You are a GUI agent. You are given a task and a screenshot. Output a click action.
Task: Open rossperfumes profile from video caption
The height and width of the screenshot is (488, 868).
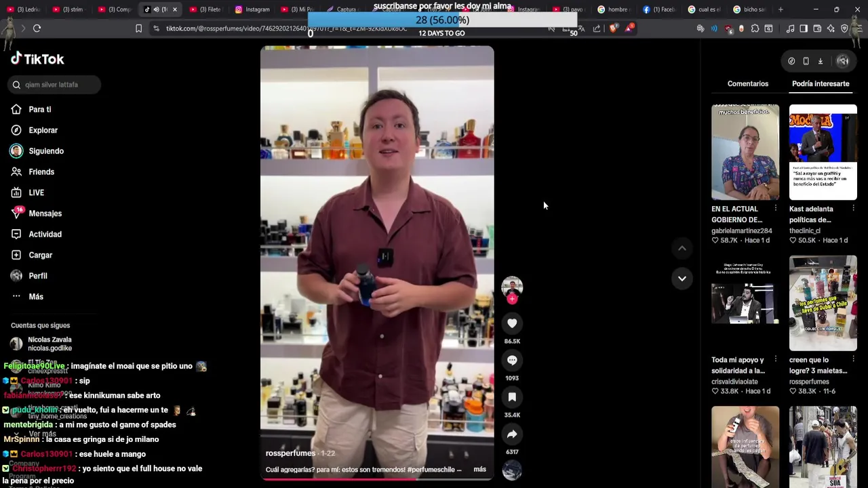click(290, 453)
